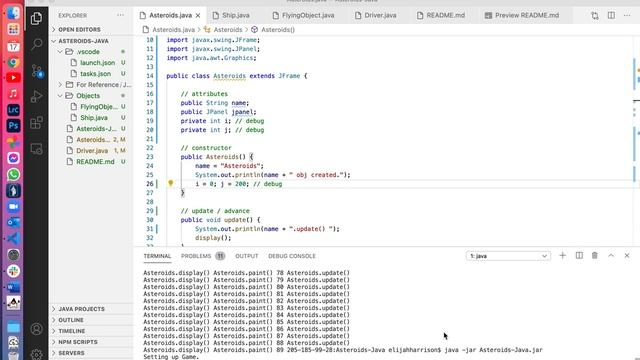Open the Source Control view
640x360 pixels.
[37, 71]
